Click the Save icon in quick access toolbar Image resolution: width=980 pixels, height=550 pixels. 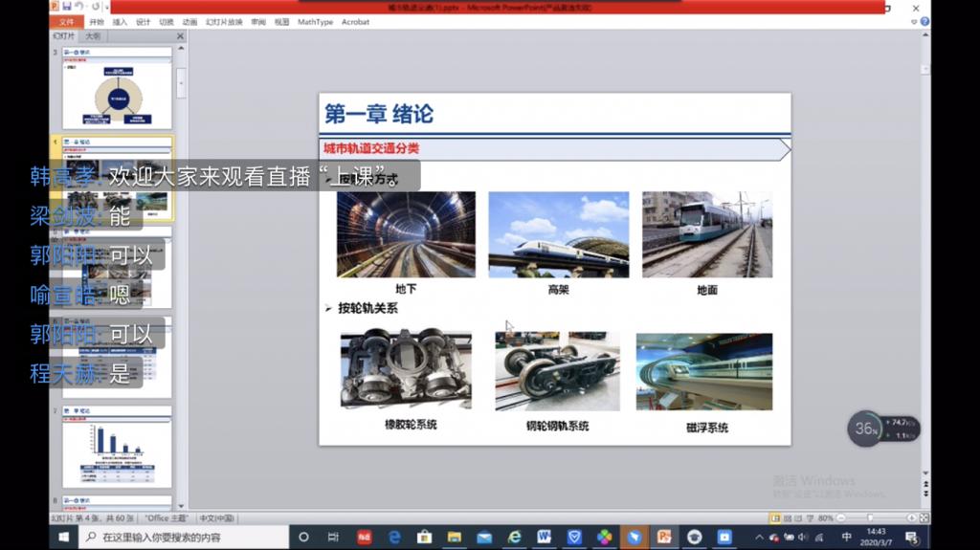click(x=67, y=7)
